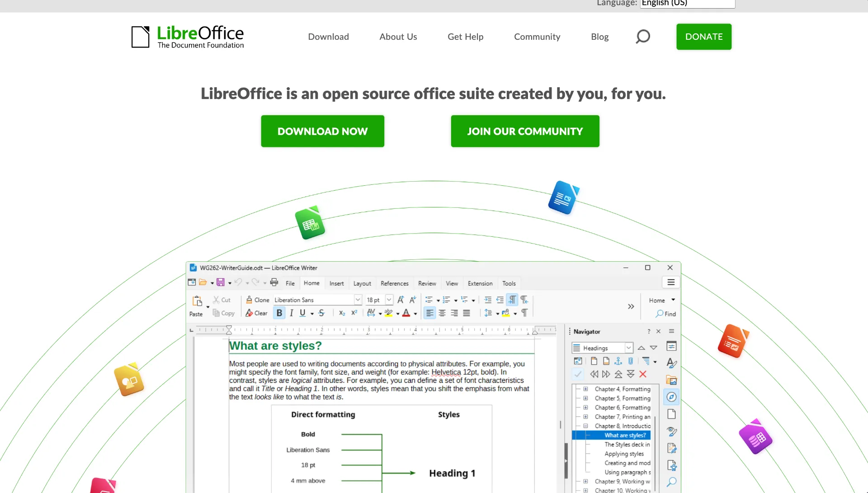This screenshot has height=493, width=868.
Task: Toggle Bold formatting in Writer ribbon
Action: (279, 313)
